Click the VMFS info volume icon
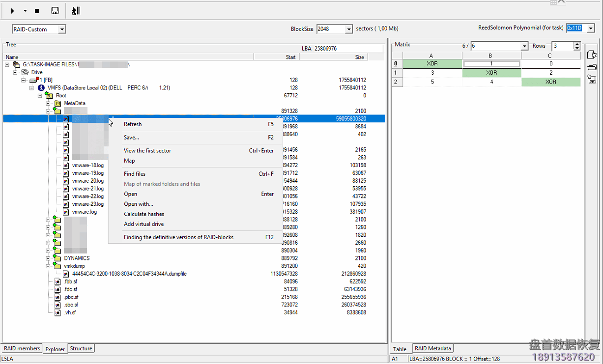 [x=41, y=88]
